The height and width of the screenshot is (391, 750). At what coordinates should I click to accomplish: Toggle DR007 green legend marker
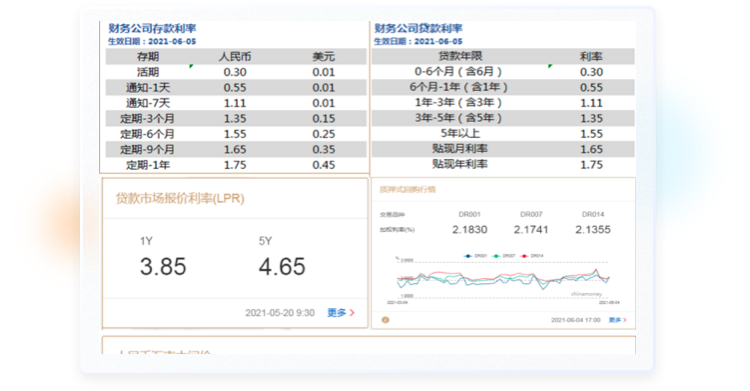coord(496,256)
